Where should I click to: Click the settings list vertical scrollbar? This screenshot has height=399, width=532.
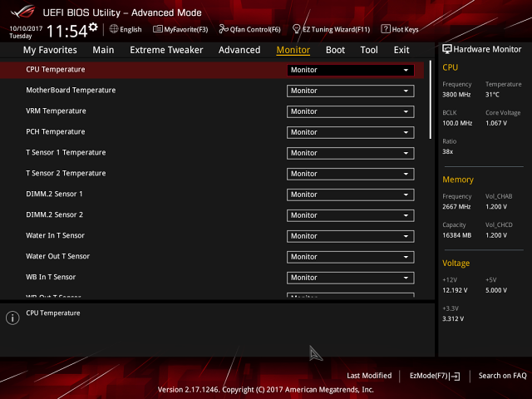point(431,100)
